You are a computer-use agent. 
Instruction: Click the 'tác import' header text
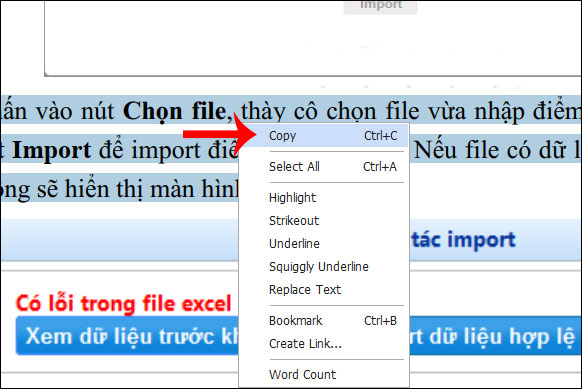pos(464,240)
